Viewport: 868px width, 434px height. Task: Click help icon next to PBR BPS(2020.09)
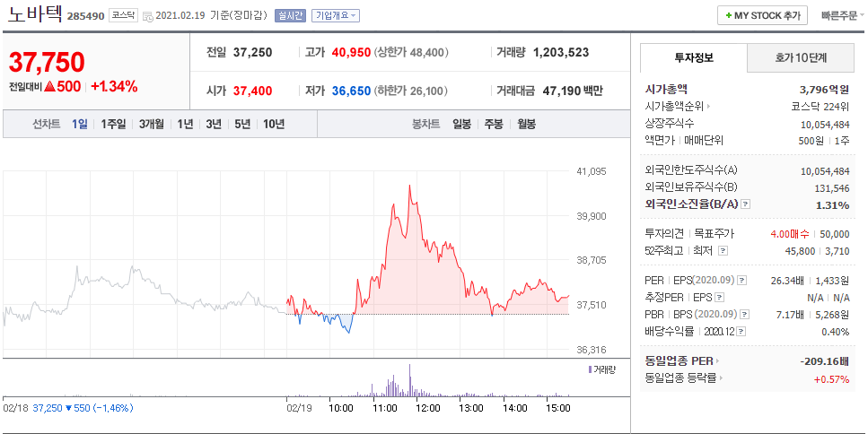click(745, 315)
